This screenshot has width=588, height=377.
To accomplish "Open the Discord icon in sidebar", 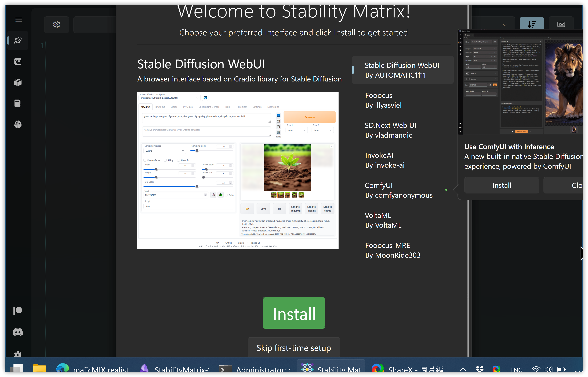I will 18,332.
